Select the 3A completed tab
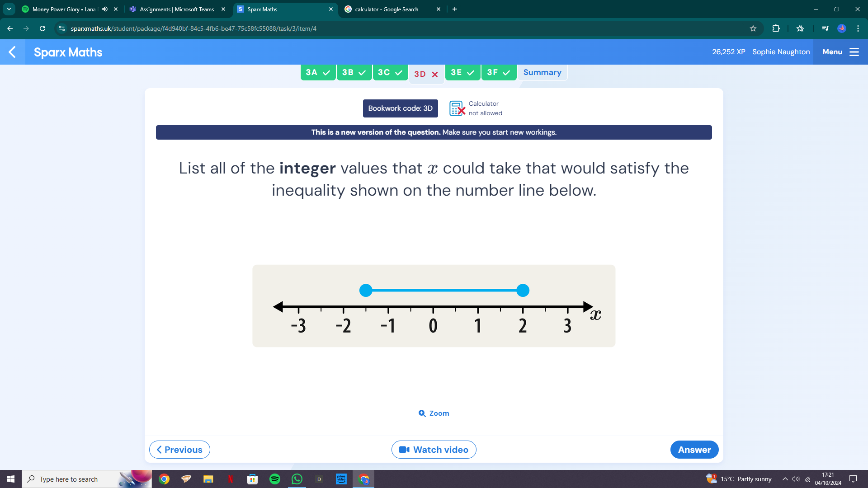Screen dimensions: 868x488 pyautogui.click(x=318, y=72)
